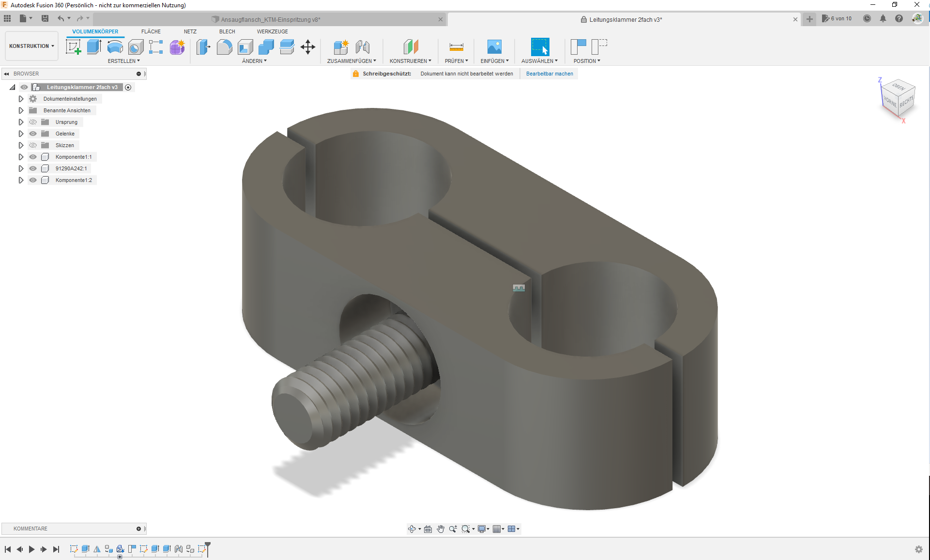Open the Konstruktion workspace dropdown
930x560 pixels.
pos(31,46)
